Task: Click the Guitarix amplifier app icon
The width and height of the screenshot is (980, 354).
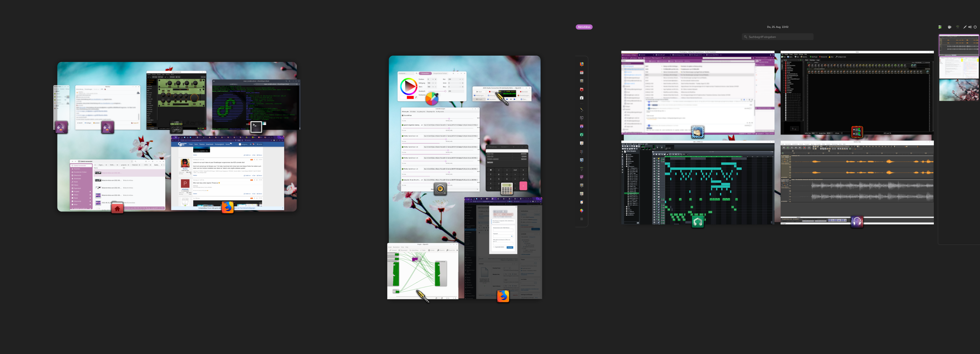Action: tap(176, 127)
